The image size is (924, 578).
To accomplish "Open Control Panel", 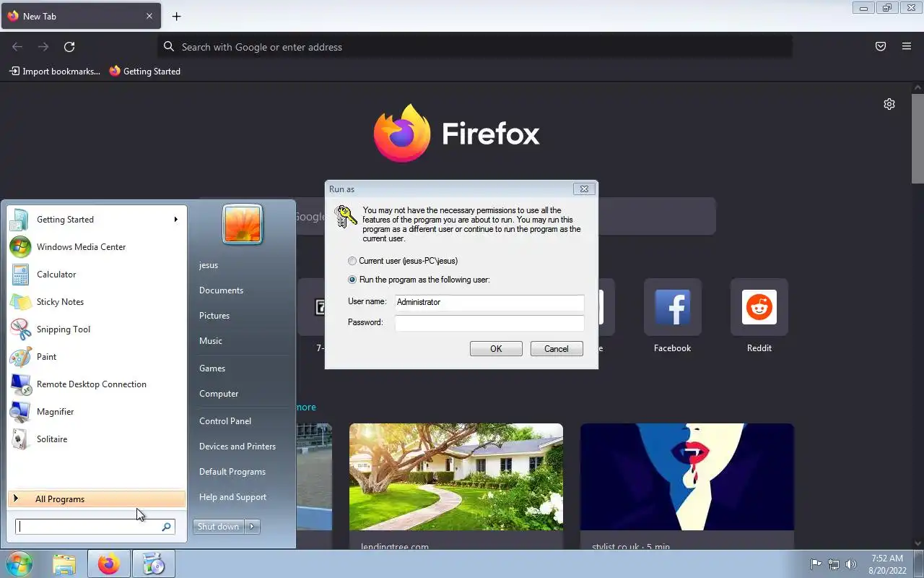I will [225, 421].
